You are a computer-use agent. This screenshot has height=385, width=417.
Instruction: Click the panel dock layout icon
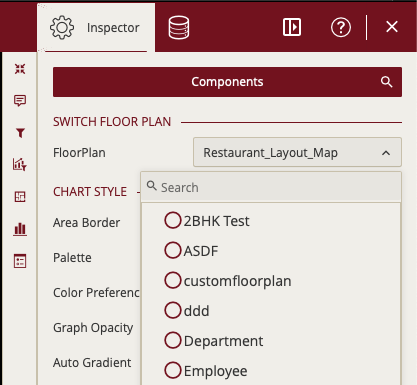(x=292, y=27)
